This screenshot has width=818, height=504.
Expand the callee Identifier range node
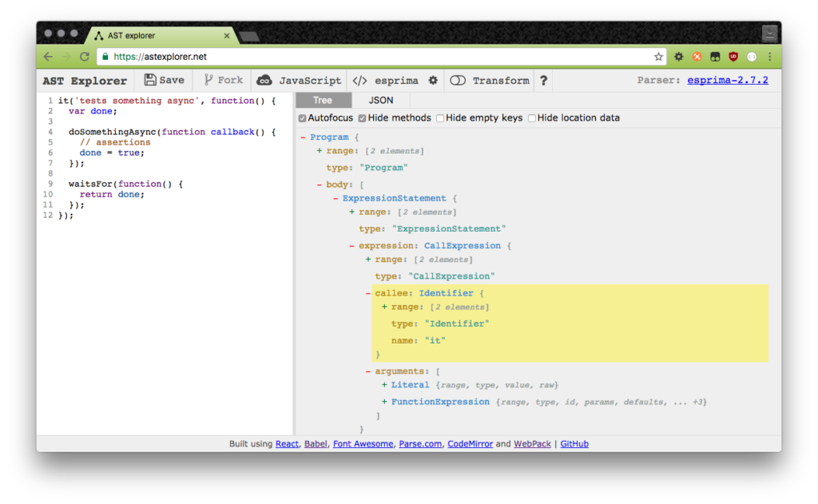point(384,307)
